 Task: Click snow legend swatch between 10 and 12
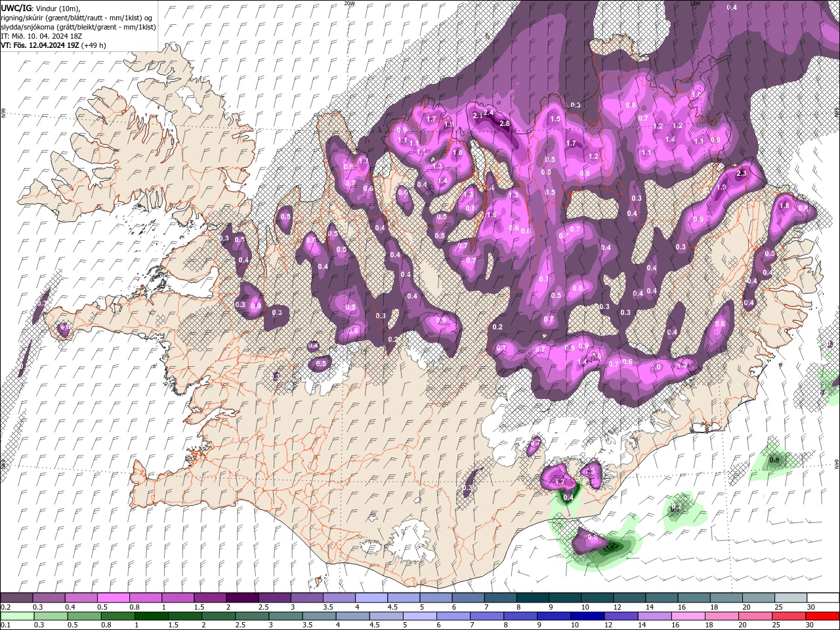597,598
